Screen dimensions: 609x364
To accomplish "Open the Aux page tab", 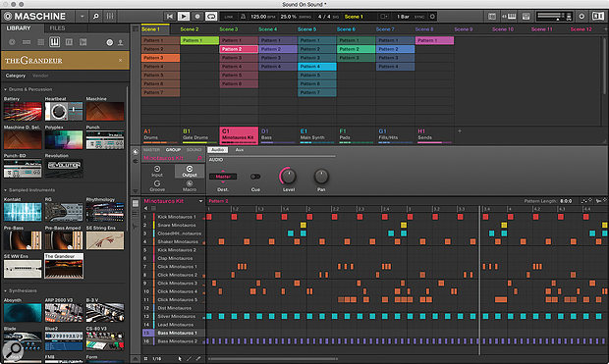I will (x=240, y=150).
